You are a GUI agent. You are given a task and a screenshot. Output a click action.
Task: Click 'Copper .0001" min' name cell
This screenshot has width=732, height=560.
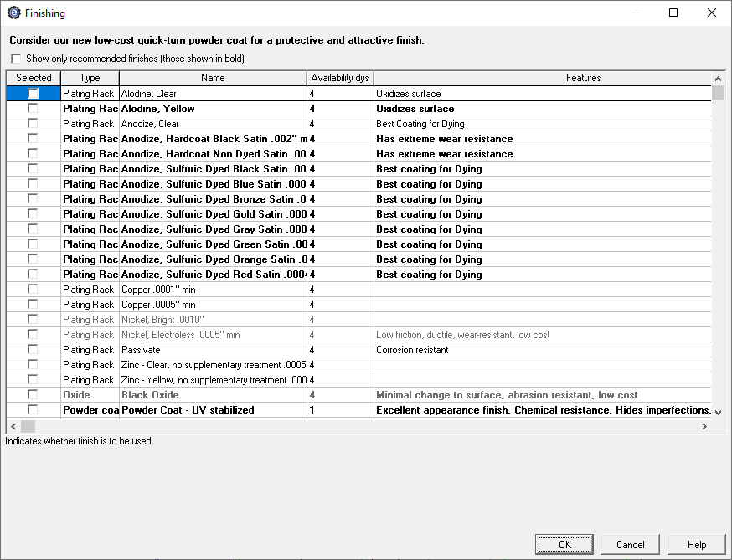pyautogui.click(x=213, y=290)
